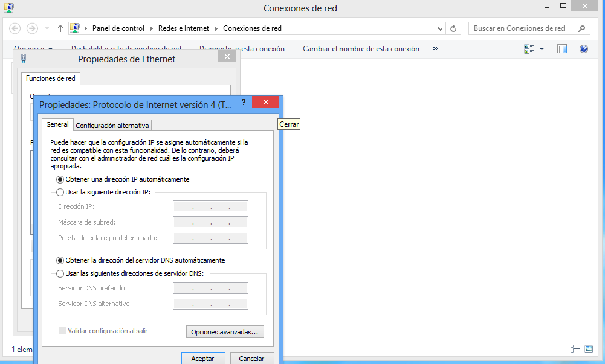Click the Conexiones de red window icon
The image size is (605, 364).
coord(9,7)
